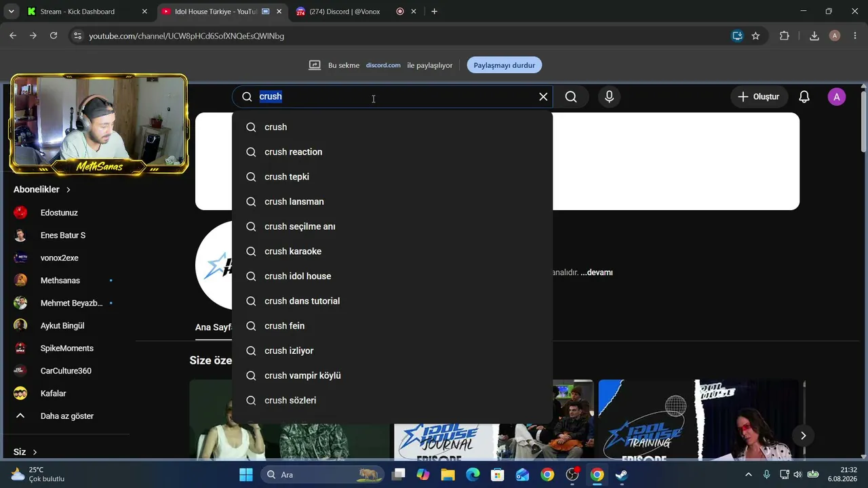Viewport: 868px width, 488px height.
Task: Click the site info icon beside the URL
Action: 77,36
